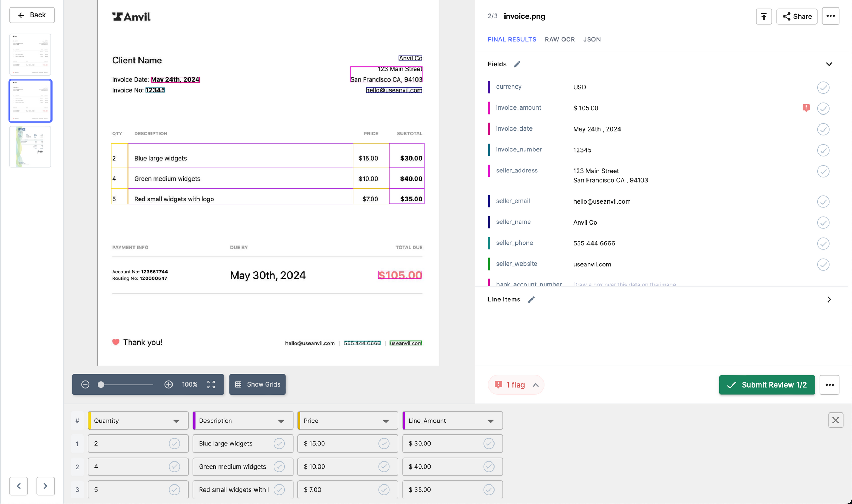Image resolution: width=852 pixels, height=504 pixels.
Task: Click the fit-to-screen expand icon
Action: tap(211, 384)
